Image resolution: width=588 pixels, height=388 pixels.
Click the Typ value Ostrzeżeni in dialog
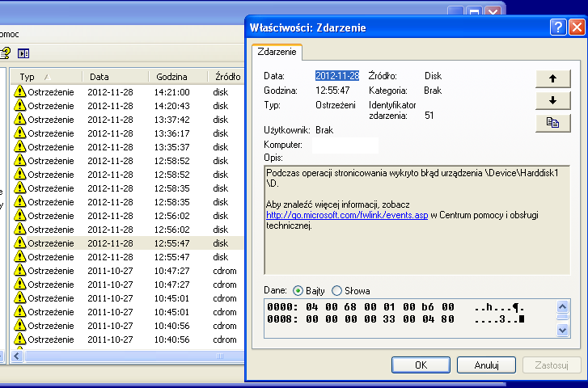click(x=336, y=105)
